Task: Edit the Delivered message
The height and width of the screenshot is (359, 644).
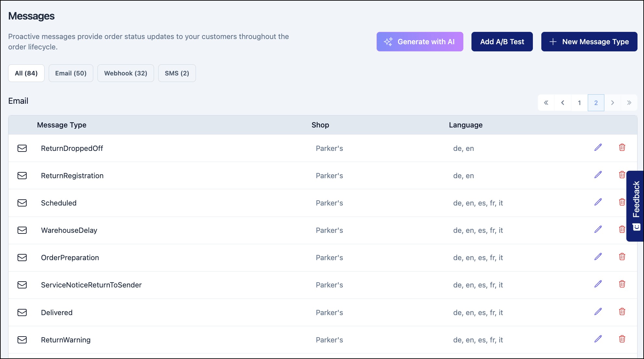Action: tap(598, 312)
